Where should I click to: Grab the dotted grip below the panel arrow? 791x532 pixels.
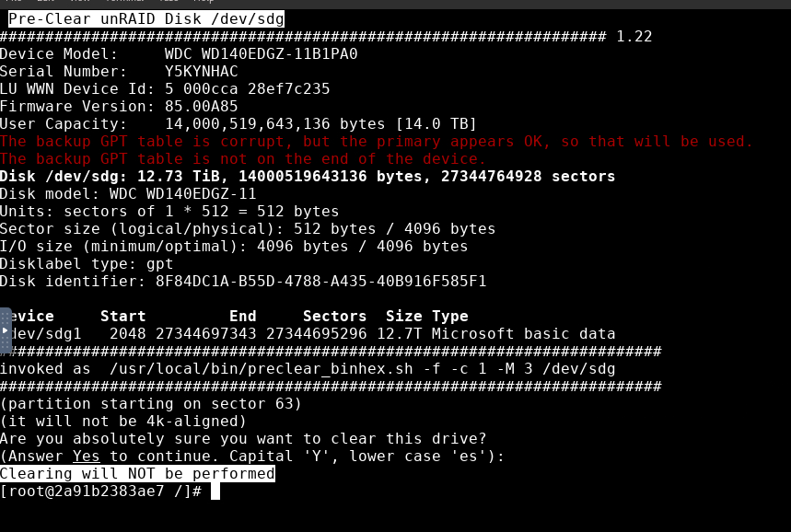point(5,343)
